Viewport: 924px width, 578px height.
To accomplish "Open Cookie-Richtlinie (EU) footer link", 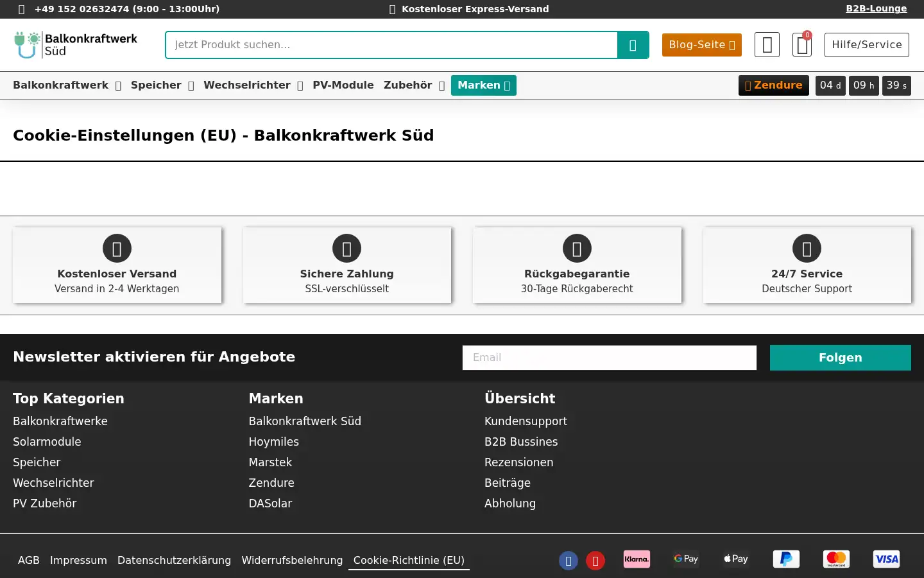I will (x=409, y=560).
